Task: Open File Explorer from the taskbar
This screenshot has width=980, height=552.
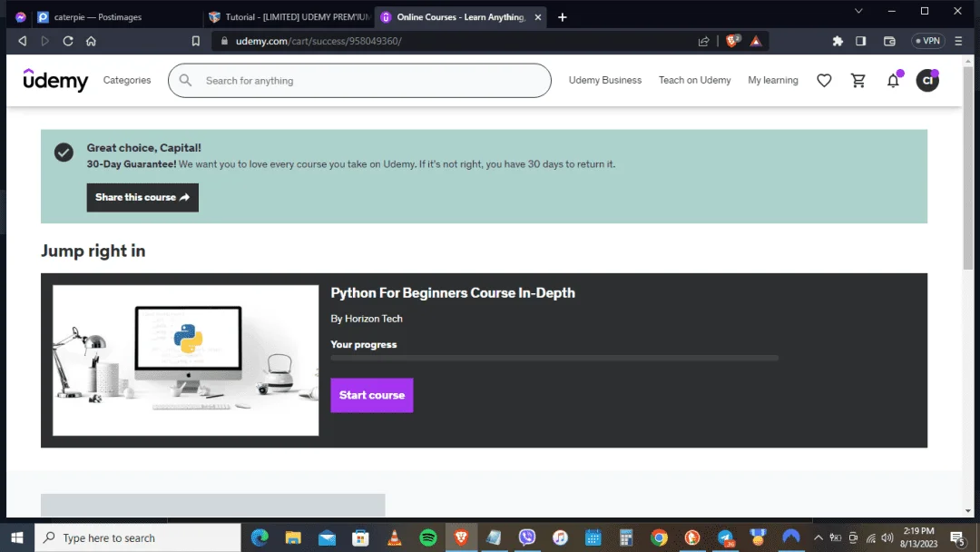Action: click(x=293, y=537)
